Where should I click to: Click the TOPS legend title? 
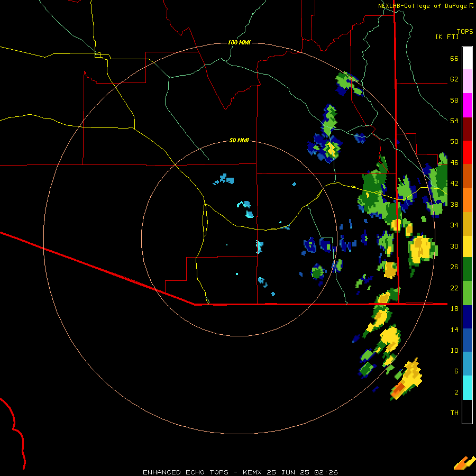465,32
